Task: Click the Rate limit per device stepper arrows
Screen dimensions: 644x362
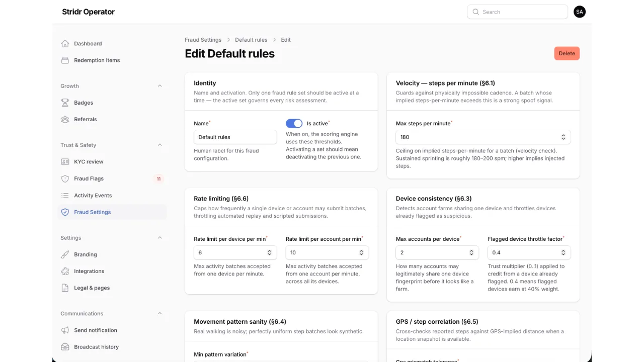Action: (269, 252)
